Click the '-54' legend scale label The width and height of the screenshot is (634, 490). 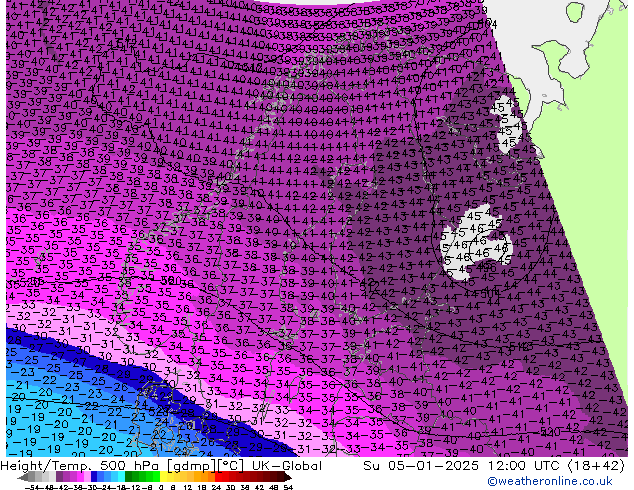click(32, 488)
